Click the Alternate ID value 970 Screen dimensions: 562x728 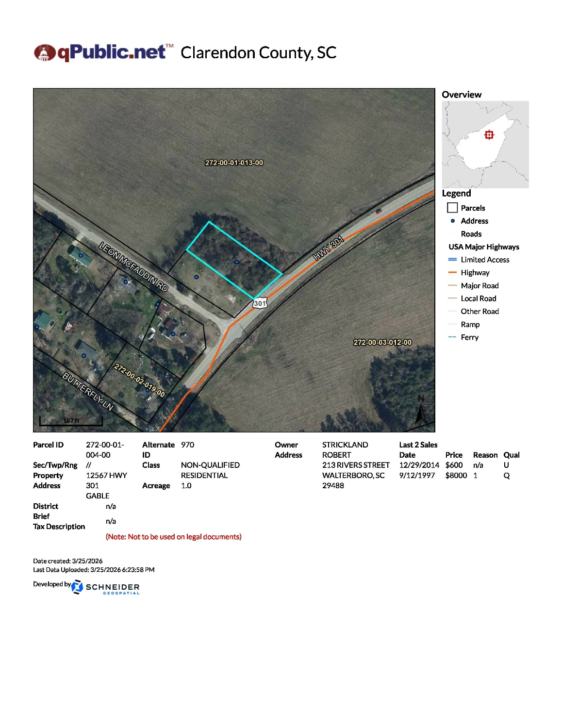tap(188, 445)
